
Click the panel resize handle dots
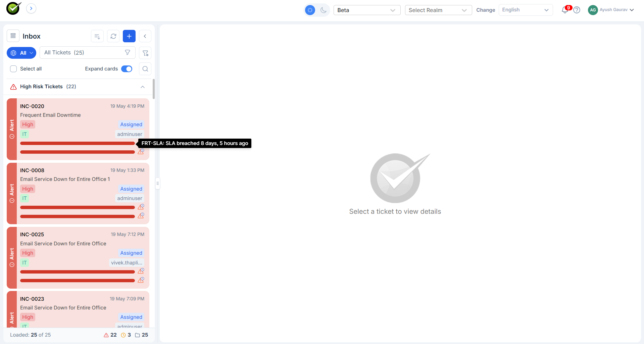click(157, 183)
